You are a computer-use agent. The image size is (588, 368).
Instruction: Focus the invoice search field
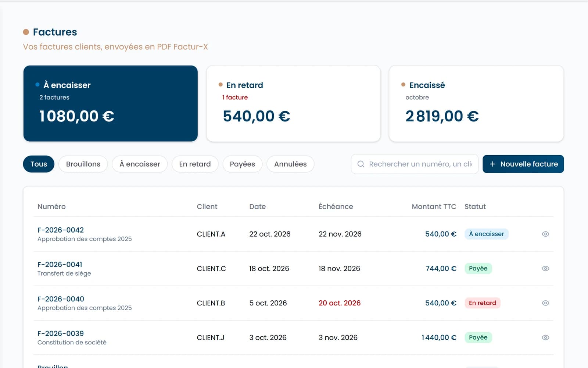[415, 164]
